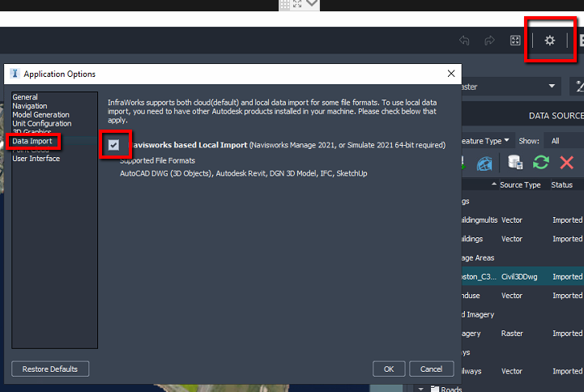The image size is (584, 392).
Task: Click the drawing tool icon beside proposal dropdown
Action: click(578, 87)
